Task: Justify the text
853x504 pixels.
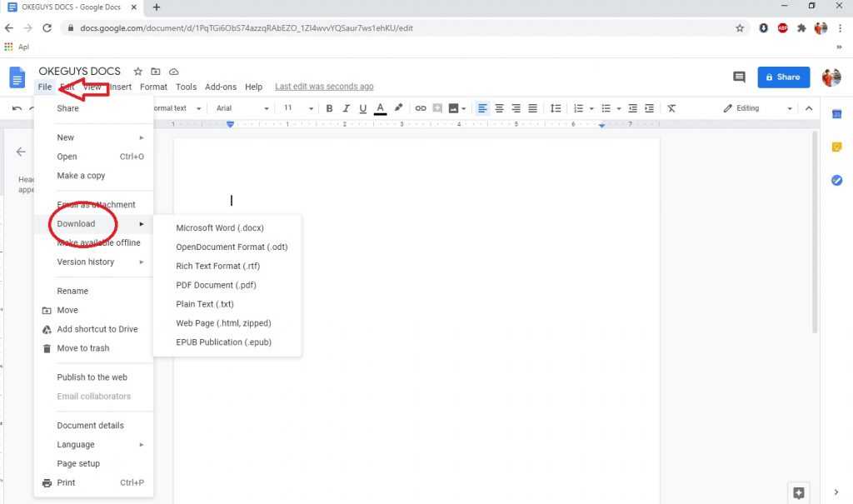Action: [x=532, y=108]
